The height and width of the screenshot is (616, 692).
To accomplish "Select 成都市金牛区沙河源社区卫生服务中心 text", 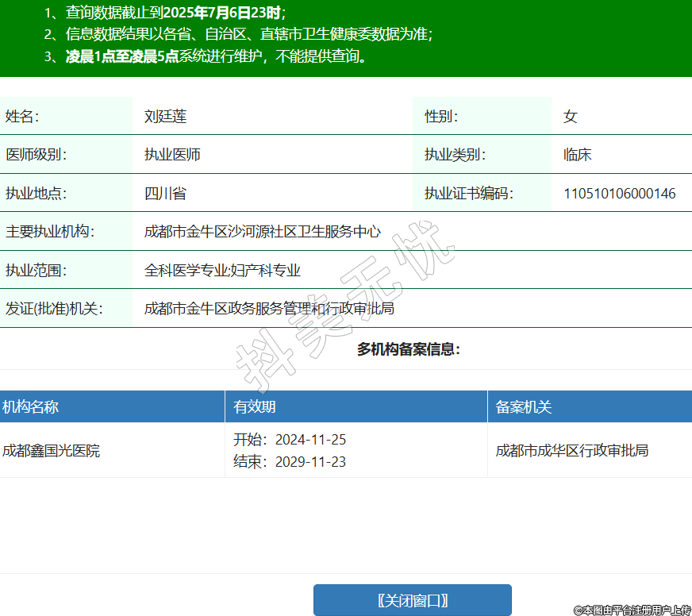I will coord(263,233).
